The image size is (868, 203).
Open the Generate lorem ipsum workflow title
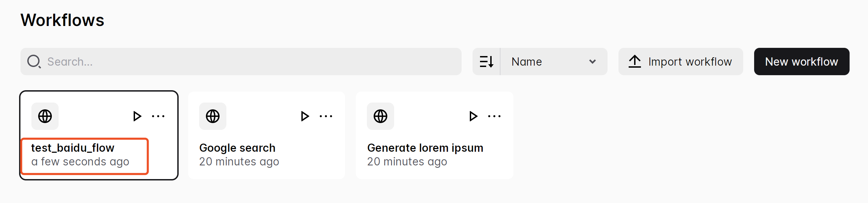click(x=425, y=148)
